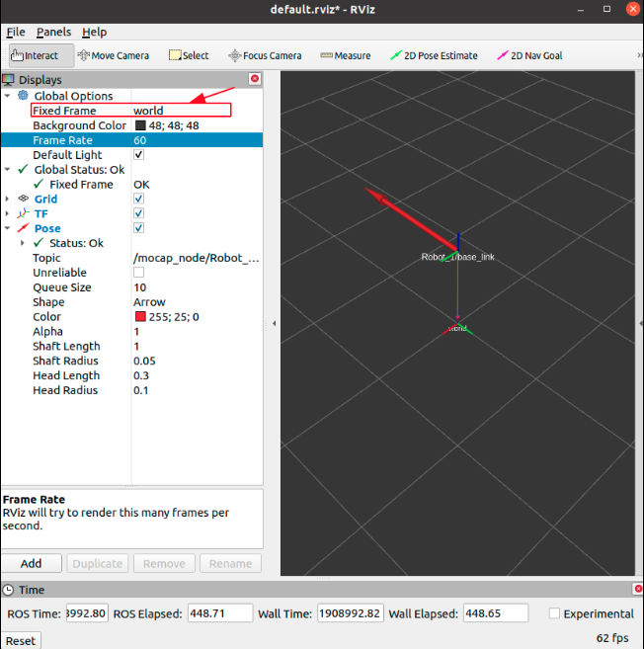This screenshot has width=644, height=649.
Task: Select the Interact tool
Action: pos(35,55)
